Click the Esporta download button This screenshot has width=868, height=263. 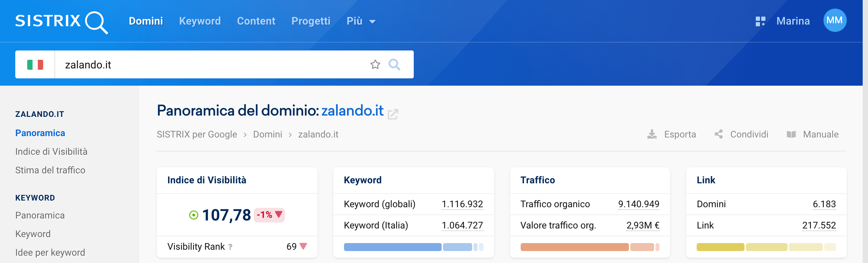pos(671,134)
